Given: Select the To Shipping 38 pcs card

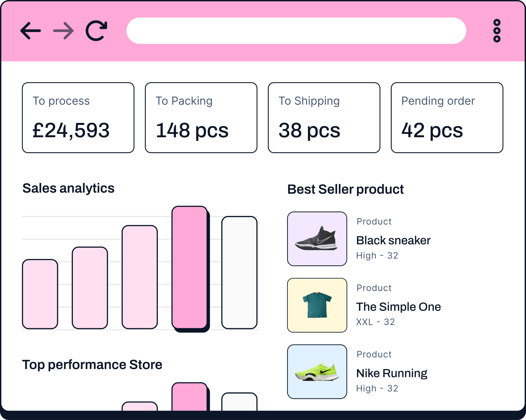Looking at the screenshot, I should click(x=324, y=118).
